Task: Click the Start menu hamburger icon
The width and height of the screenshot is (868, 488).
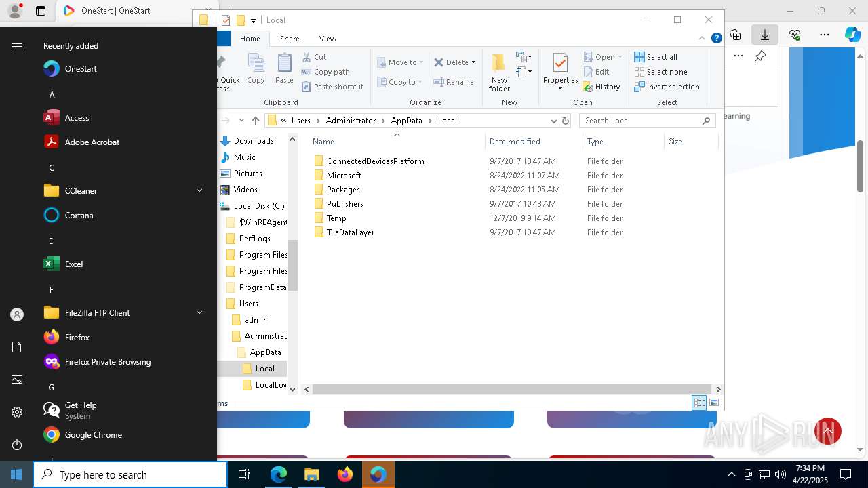Action: pos(17,46)
